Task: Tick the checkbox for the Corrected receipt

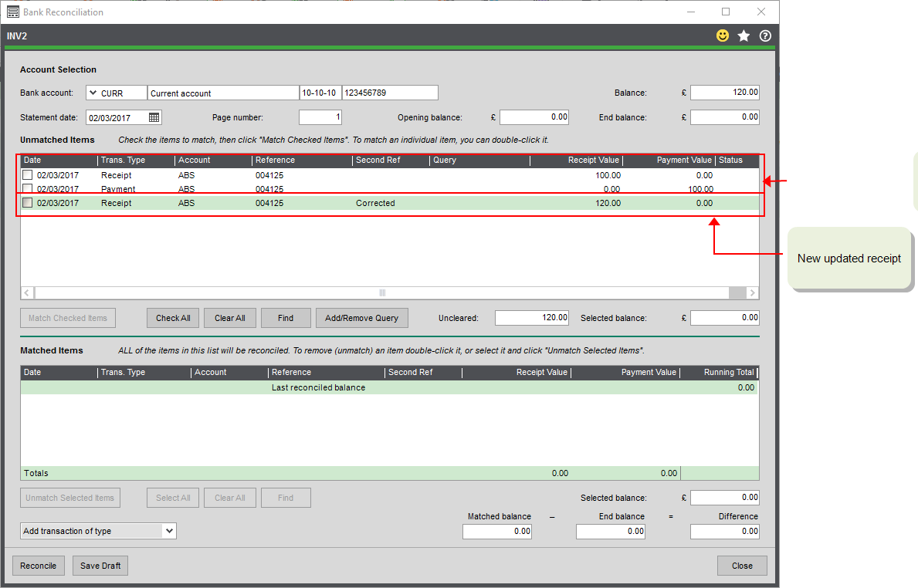Action: tap(28, 203)
